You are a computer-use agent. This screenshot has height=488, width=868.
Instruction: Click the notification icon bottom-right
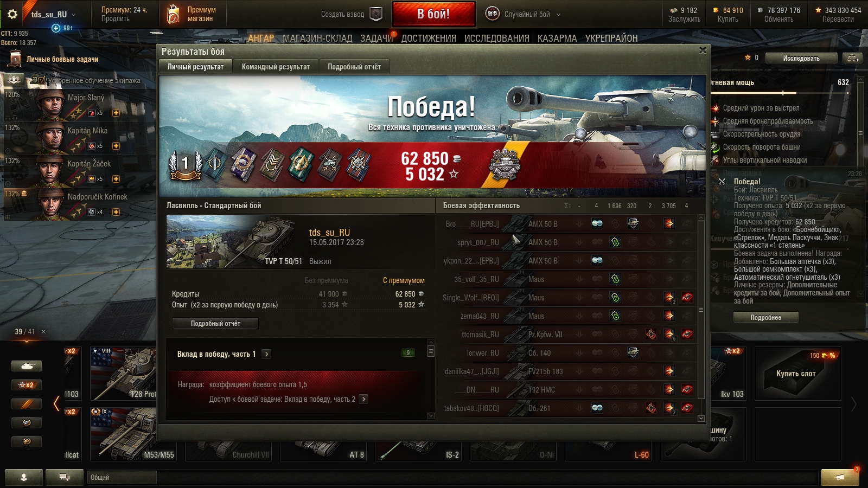840,477
